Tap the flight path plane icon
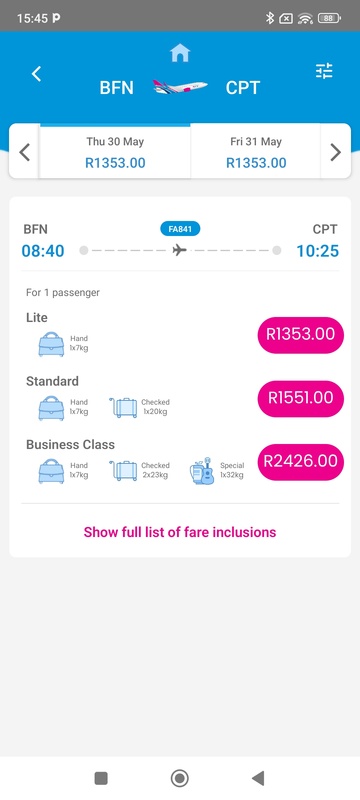This screenshot has width=360, height=800. click(179, 251)
